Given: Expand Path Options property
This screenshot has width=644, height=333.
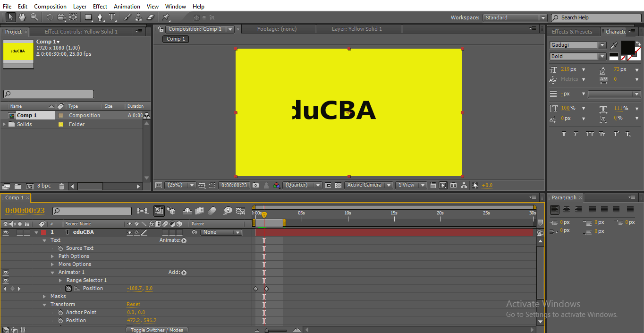Looking at the screenshot, I should [52, 256].
